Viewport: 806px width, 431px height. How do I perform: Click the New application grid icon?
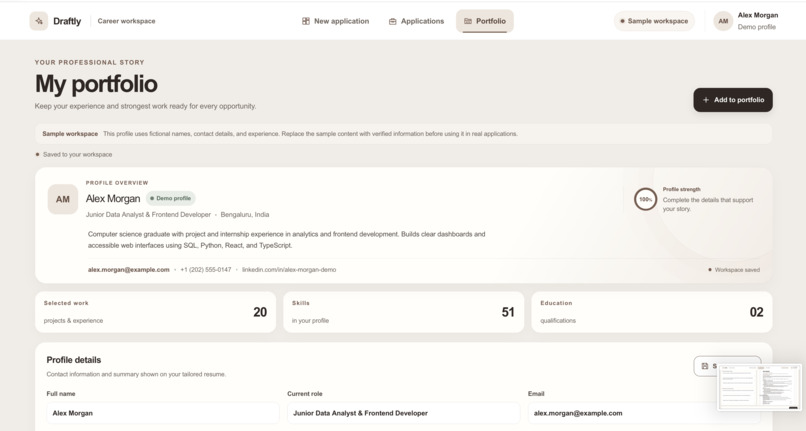pyautogui.click(x=306, y=21)
